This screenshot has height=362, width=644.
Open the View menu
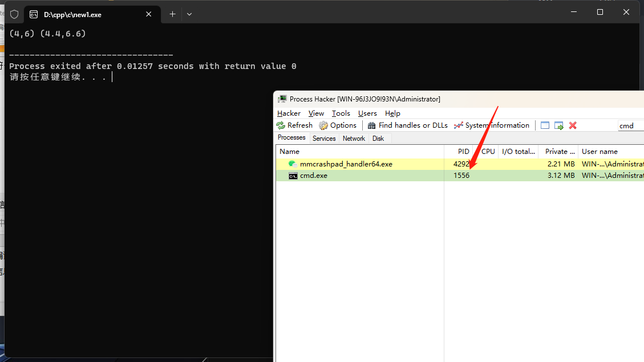click(316, 113)
